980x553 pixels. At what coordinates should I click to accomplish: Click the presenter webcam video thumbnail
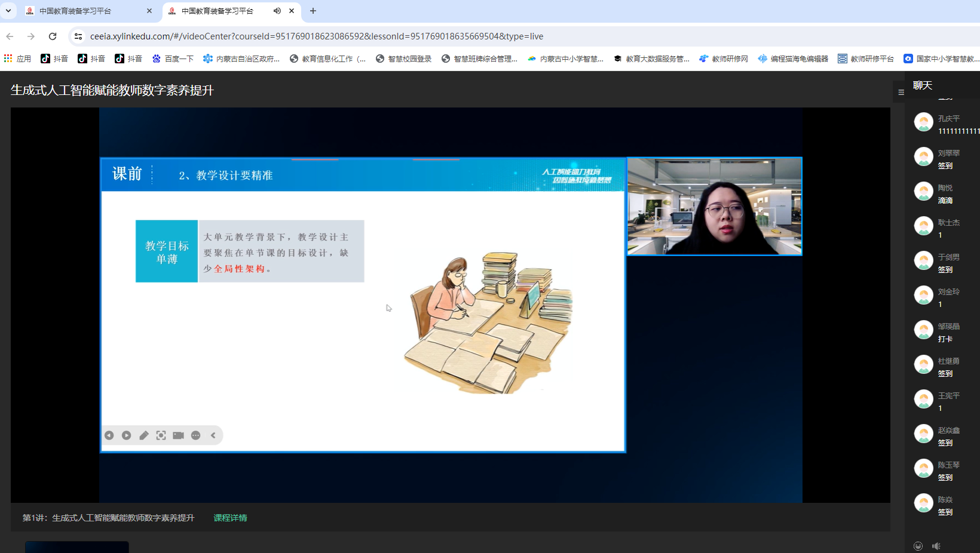(714, 207)
